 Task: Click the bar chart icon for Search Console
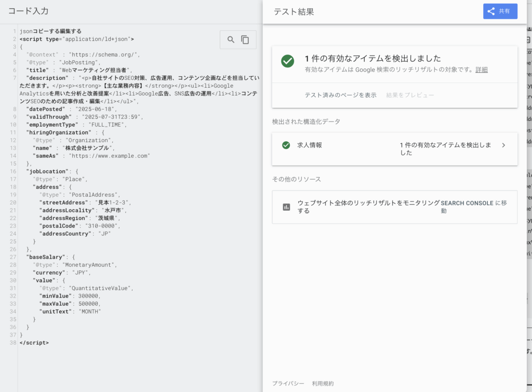pyautogui.click(x=286, y=207)
